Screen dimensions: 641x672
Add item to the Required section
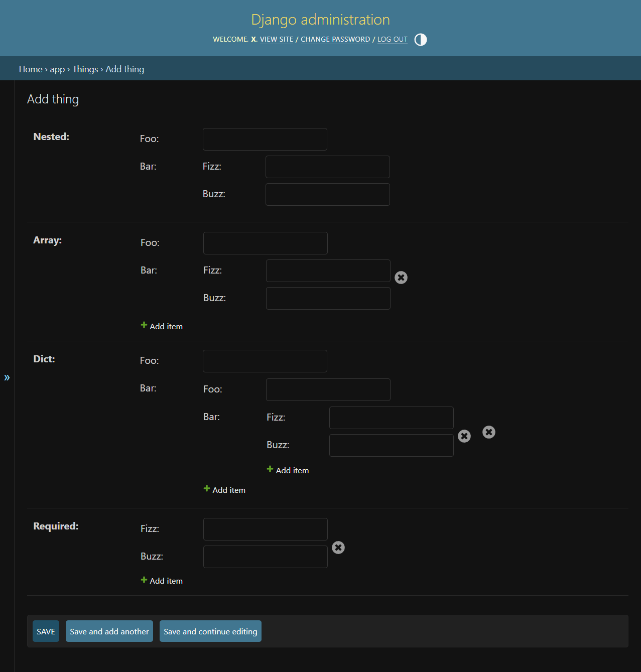click(162, 581)
